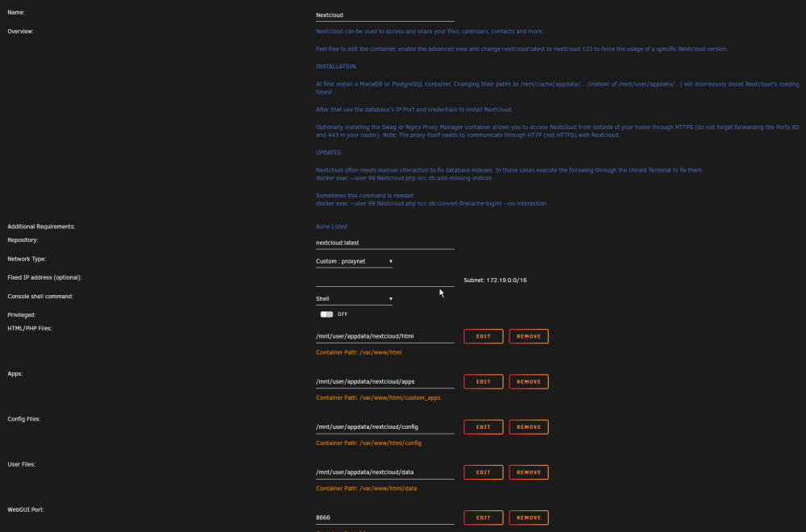Edit the HTML/PHP Files path
Image resolution: width=806 pixels, height=532 pixels.
coord(483,336)
